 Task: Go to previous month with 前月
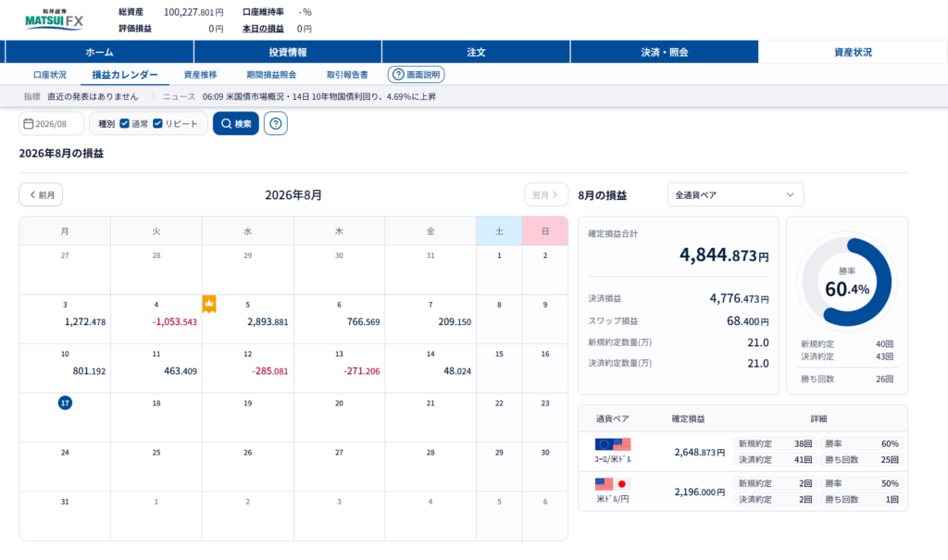[x=41, y=194]
